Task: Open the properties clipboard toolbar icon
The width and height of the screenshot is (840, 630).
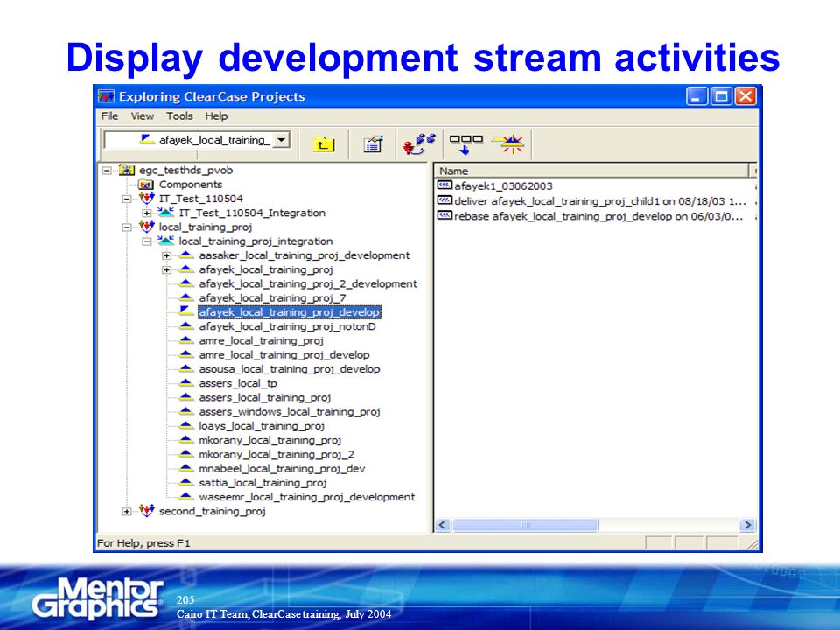Action: pyautogui.click(x=373, y=143)
